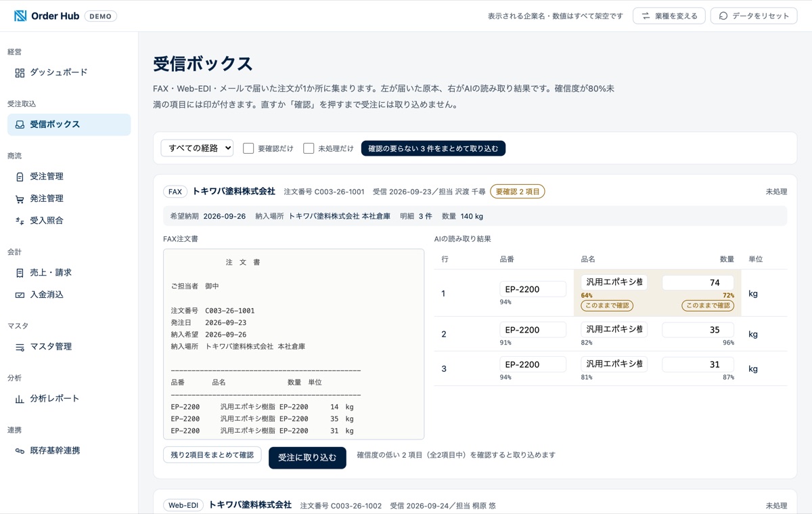Click the swap arrows icon in 業種を変える
812x514 pixels.
(x=646, y=16)
